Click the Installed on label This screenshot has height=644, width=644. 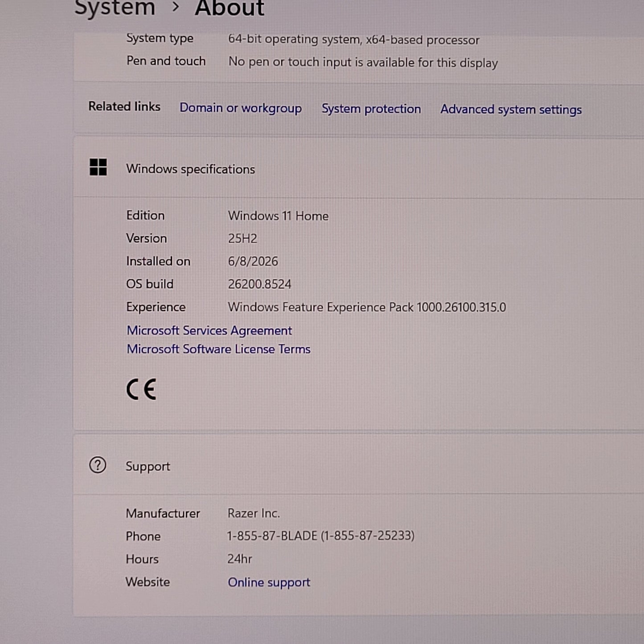click(x=158, y=261)
